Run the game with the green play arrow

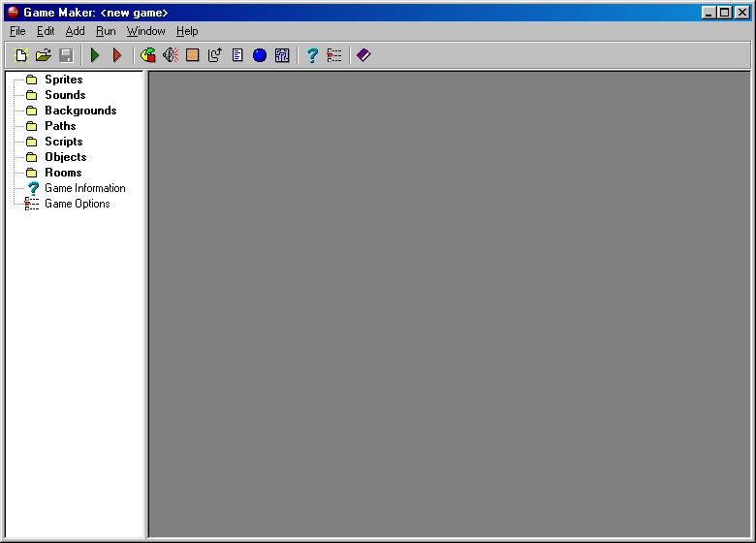click(x=95, y=55)
